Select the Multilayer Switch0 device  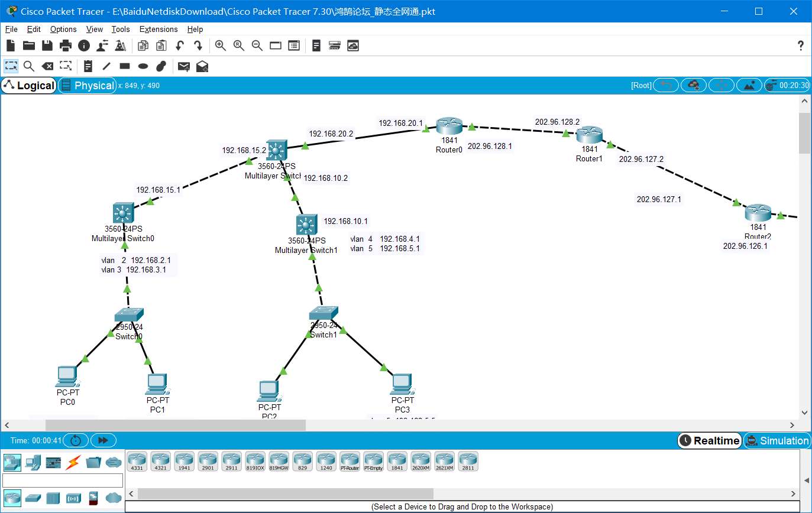123,213
